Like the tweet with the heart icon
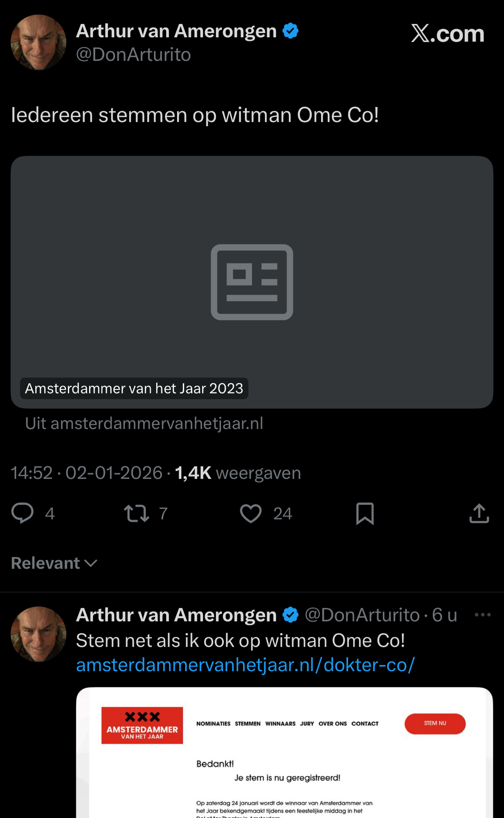 (250, 513)
